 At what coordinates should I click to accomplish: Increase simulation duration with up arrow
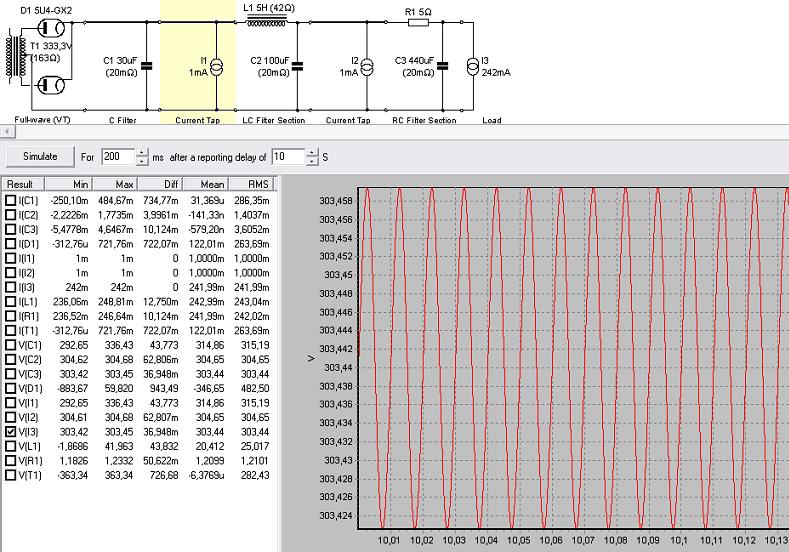143,153
